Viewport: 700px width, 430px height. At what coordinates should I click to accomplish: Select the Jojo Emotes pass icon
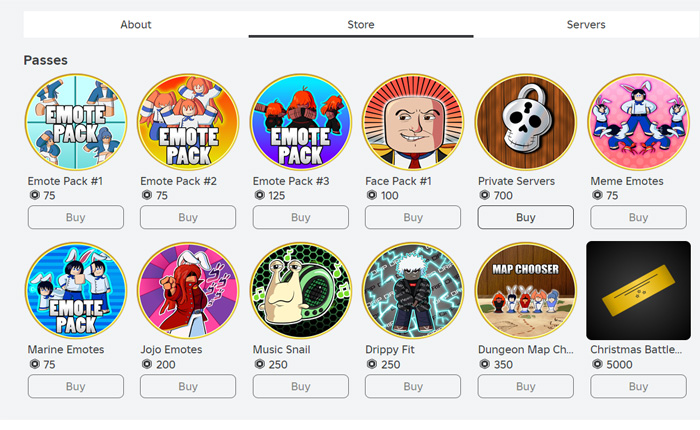(x=188, y=292)
